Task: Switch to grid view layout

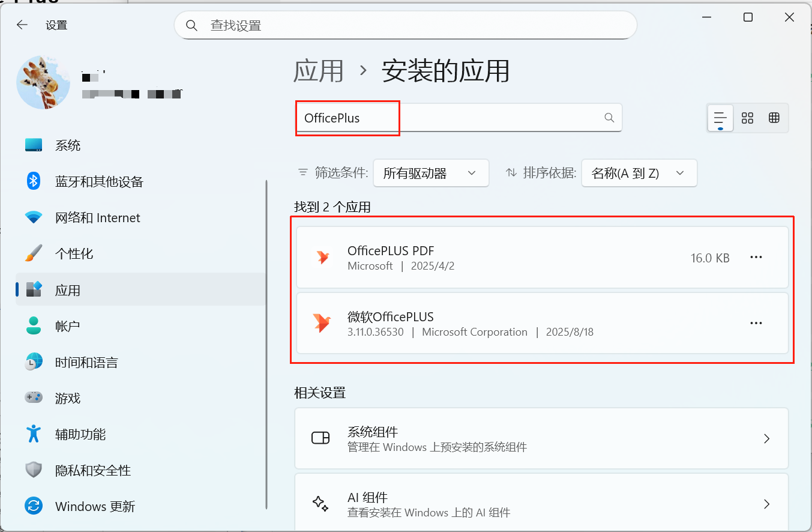Action: 747,118
